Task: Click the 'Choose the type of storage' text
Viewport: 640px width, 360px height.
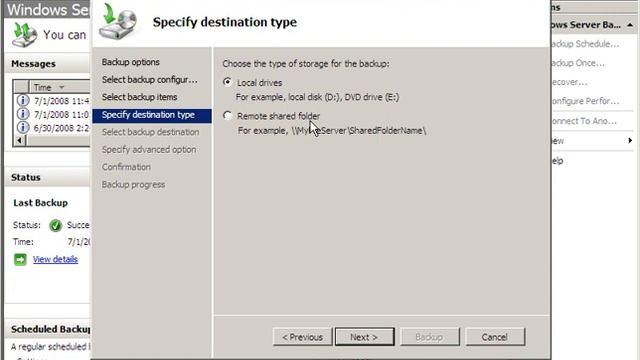Action: [x=306, y=64]
